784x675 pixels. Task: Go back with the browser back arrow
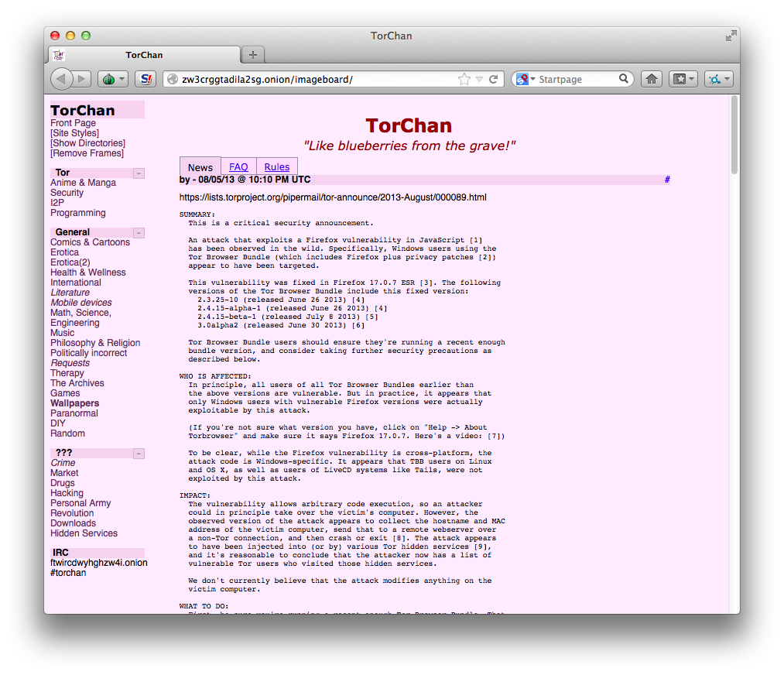click(61, 79)
